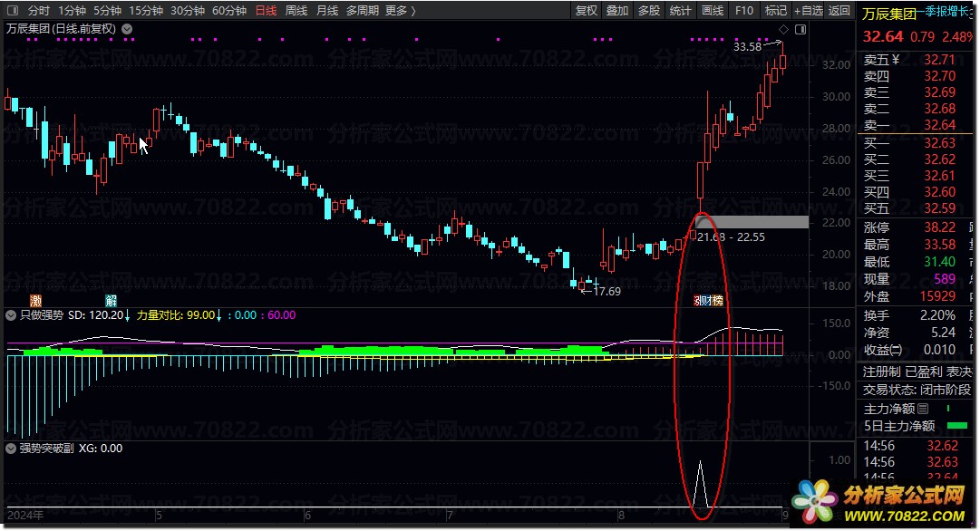The width and height of the screenshot is (980, 531).
Task: Switch to the 月线 monthly chart
Action: coord(327,11)
